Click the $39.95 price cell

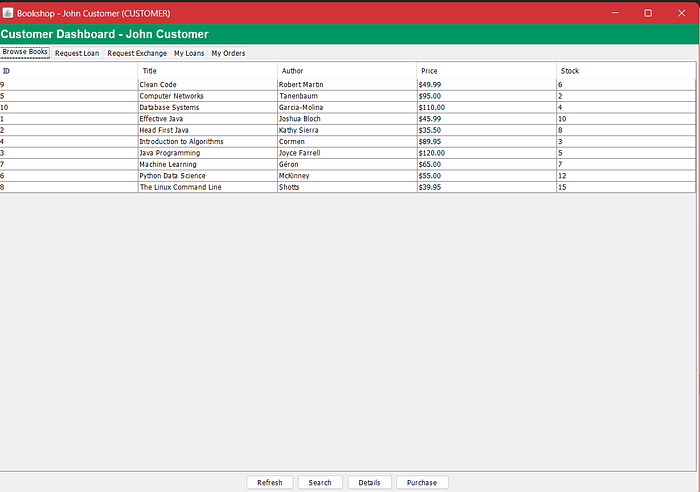[x=487, y=187]
